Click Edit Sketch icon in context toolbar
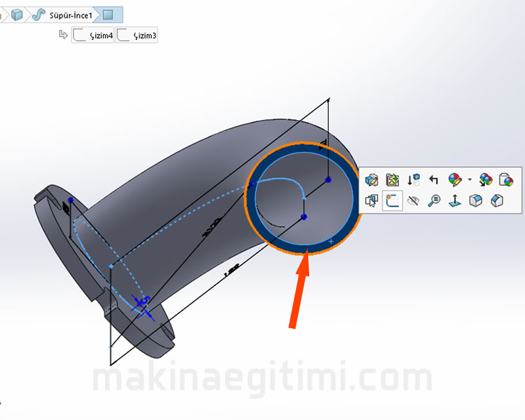The image size is (525, 420). click(x=393, y=180)
